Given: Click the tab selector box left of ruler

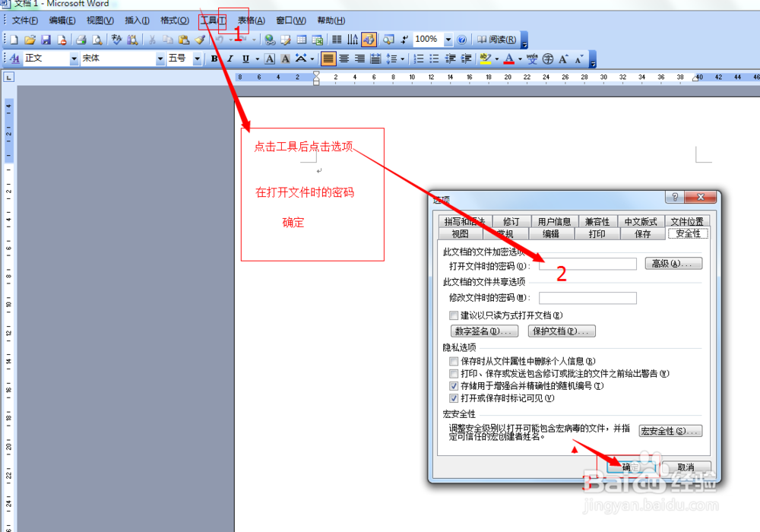Looking at the screenshot, I should (8, 77).
